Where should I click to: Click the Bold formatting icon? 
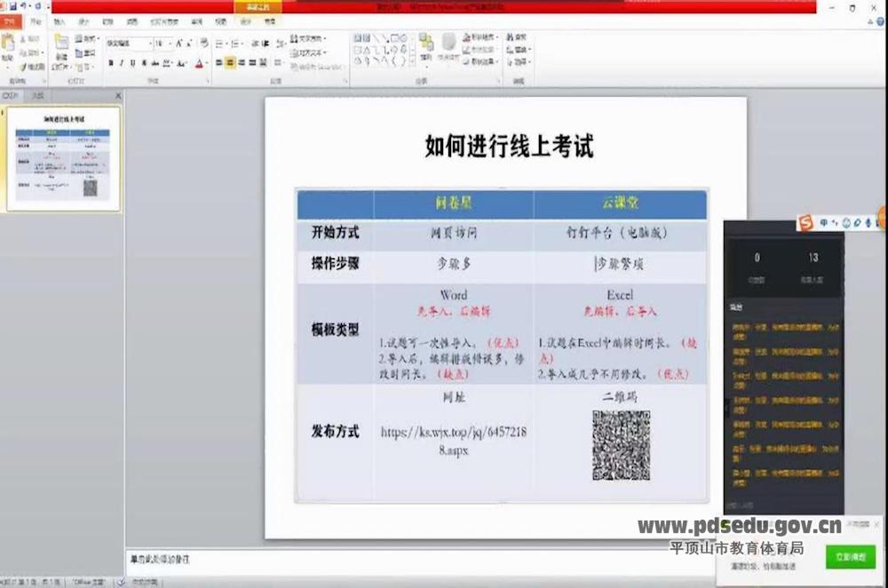(x=111, y=63)
